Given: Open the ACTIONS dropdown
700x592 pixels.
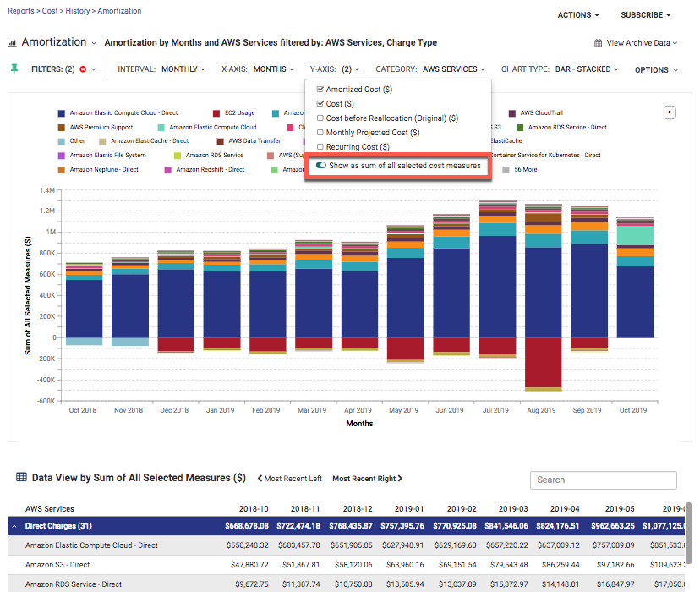Looking at the screenshot, I should [x=577, y=15].
